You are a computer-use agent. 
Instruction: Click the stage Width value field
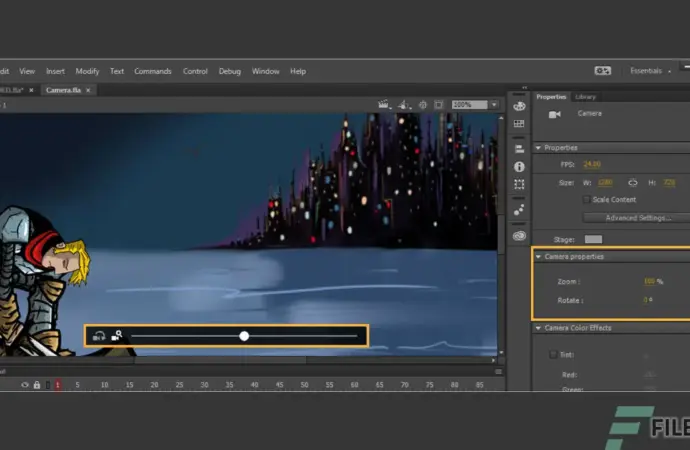(605, 183)
